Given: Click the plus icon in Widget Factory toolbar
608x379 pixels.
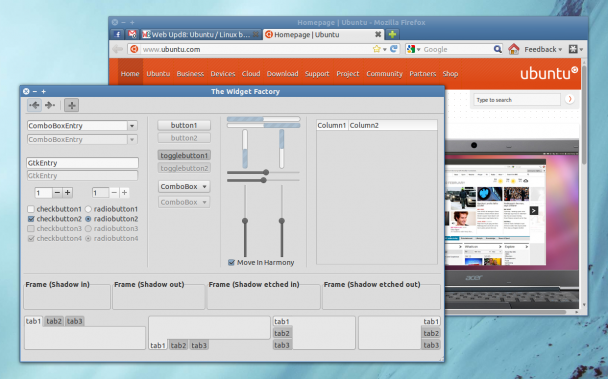Looking at the screenshot, I should 71,105.
